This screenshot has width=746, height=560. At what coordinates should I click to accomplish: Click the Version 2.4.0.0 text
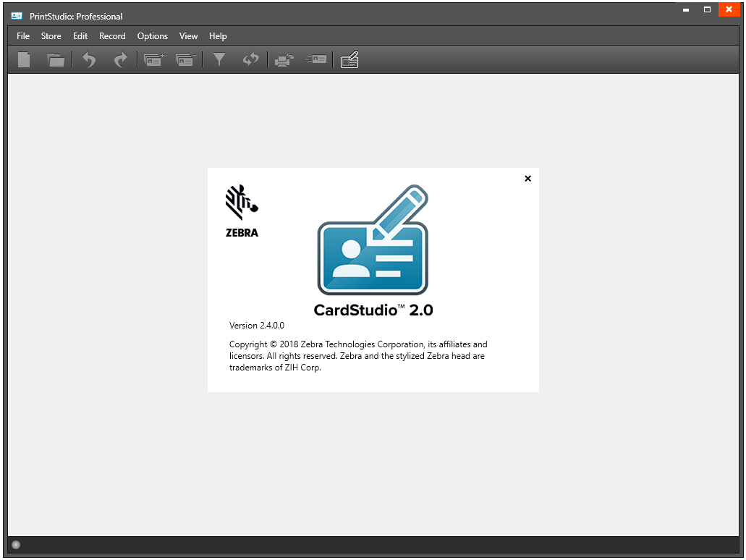tap(257, 326)
